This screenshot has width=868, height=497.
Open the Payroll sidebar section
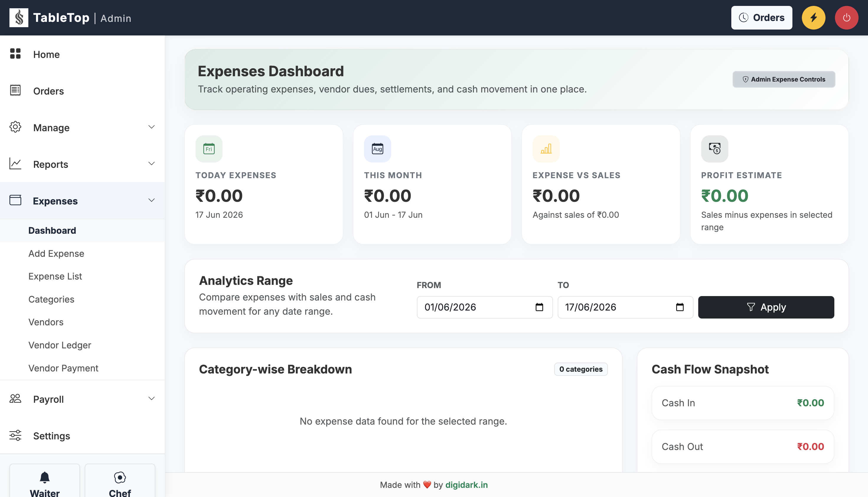tap(82, 399)
